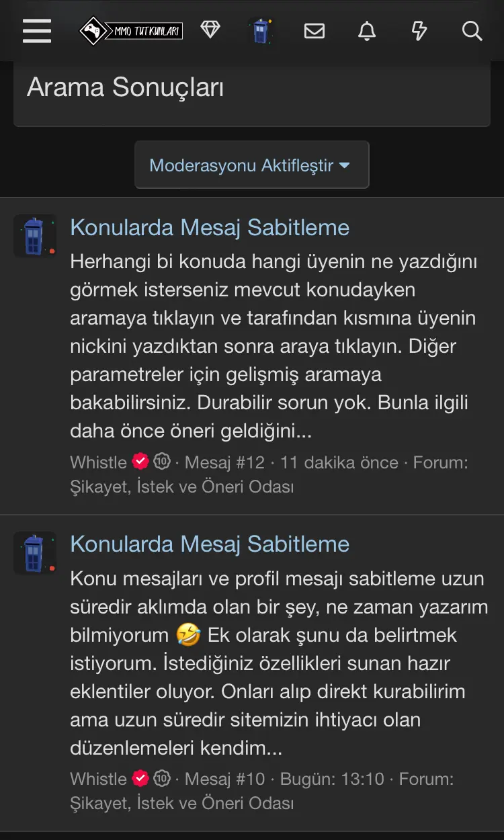This screenshot has width=504, height=840.
Task: Open second Konularda Mesaj Sabitleme result
Action: (x=210, y=544)
